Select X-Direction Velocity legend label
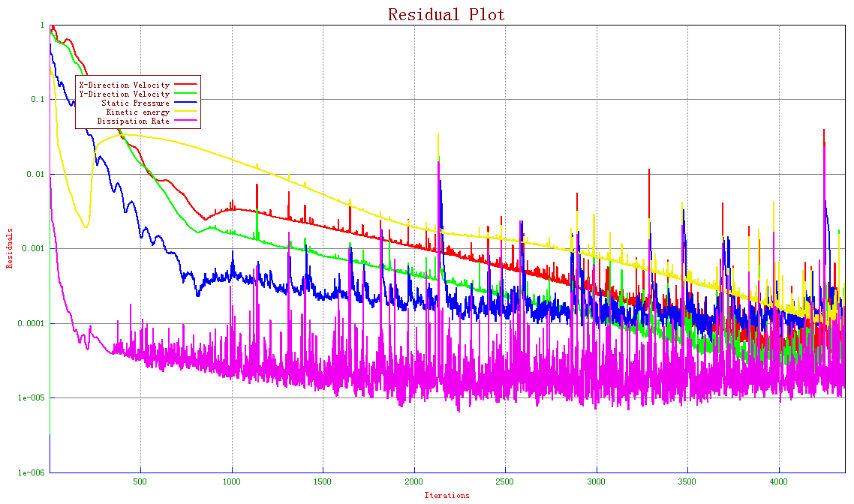The width and height of the screenshot is (854, 504). (x=124, y=85)
